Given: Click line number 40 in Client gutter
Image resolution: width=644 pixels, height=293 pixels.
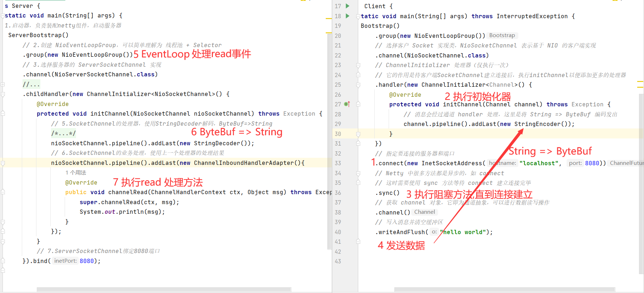Looking at the screenshot, I should [x=338, y=232].
